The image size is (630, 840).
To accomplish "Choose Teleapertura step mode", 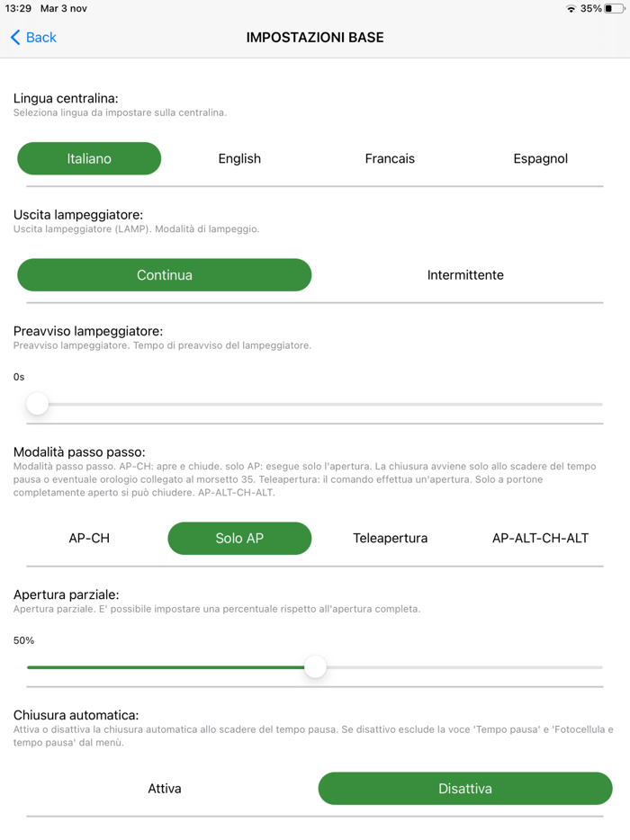I will (389, 538).
